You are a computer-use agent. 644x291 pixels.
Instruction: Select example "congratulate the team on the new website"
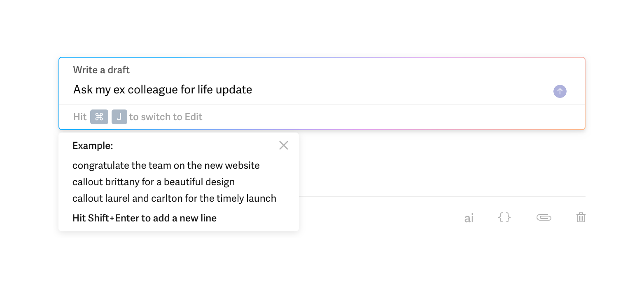pyautogui.click(x=166, y=165)
